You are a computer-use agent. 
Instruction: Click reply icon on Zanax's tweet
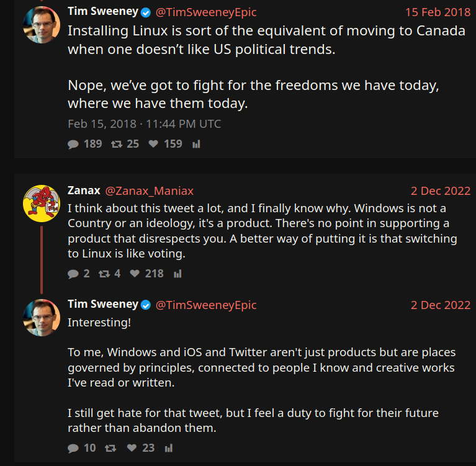coord(73,274)
